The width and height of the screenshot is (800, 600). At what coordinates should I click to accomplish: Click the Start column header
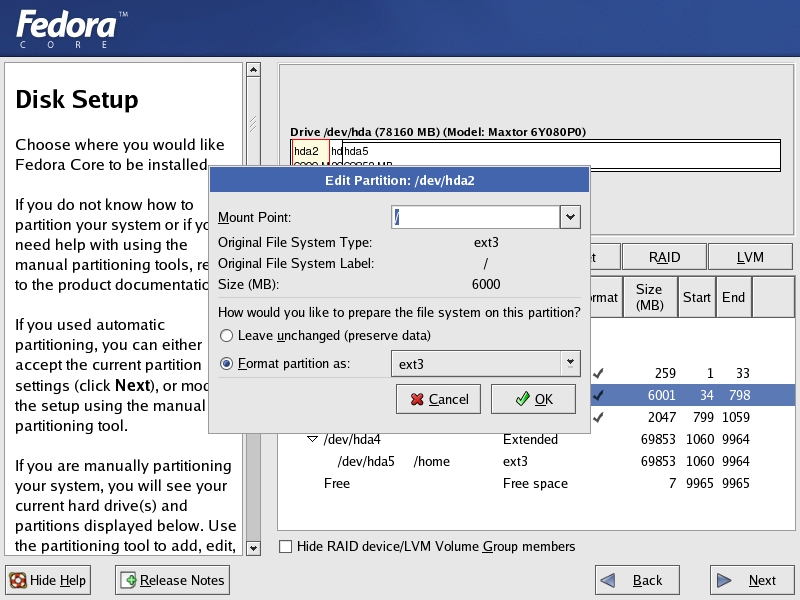click(x=696, y=297)
